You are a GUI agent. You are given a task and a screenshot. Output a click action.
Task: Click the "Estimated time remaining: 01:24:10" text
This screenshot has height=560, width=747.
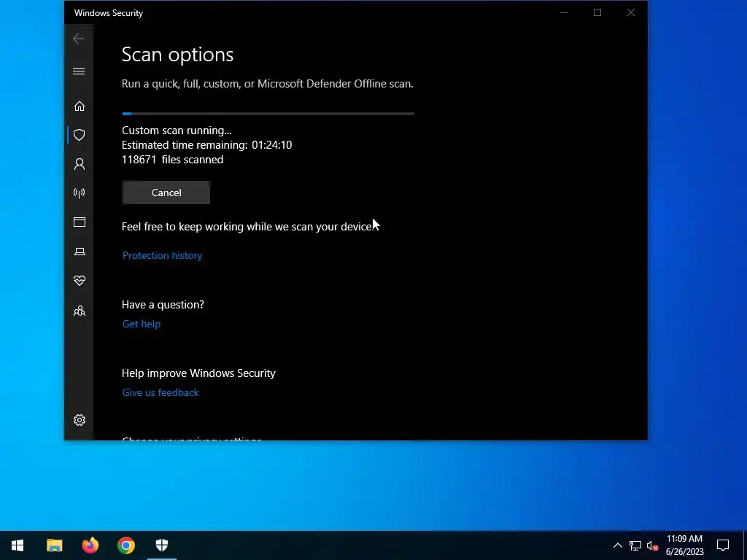click(206, 145)
